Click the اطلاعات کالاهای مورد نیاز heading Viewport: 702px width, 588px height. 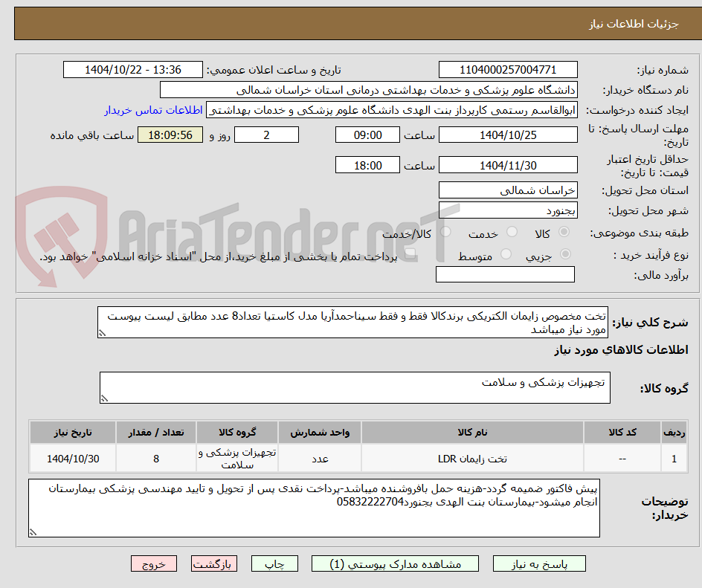pos(621,350)
